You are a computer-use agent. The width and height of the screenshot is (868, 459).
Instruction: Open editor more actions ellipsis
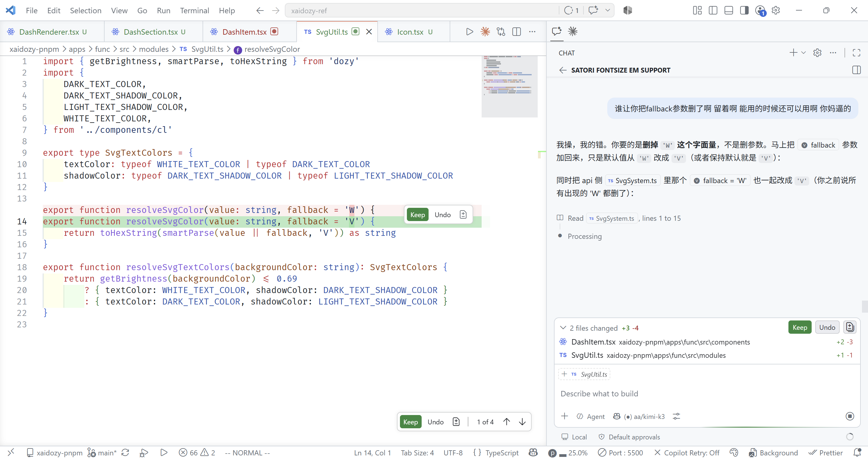pos(532,32)
